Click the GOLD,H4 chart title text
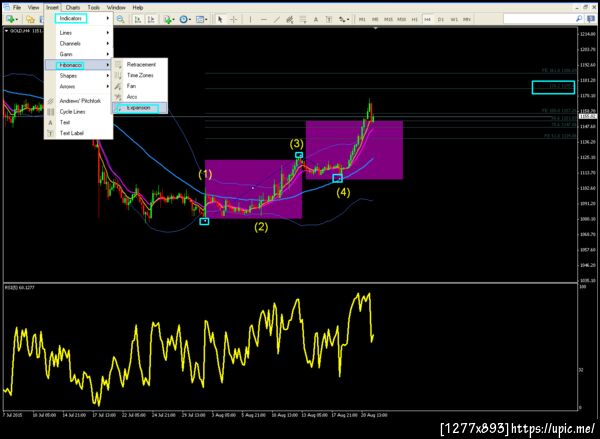Image resolution: width=600 pixels, height=439 pixels. [x=20, y=31]
